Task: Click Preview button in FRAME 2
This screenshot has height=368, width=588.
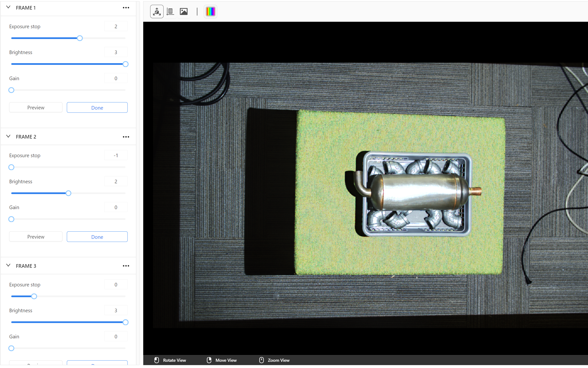Action: (36, 237)
